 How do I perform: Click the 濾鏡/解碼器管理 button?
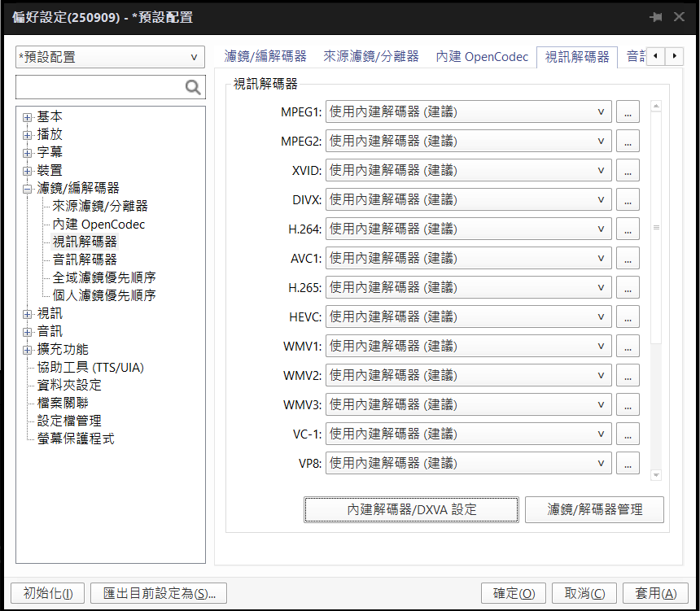[594, 510]
